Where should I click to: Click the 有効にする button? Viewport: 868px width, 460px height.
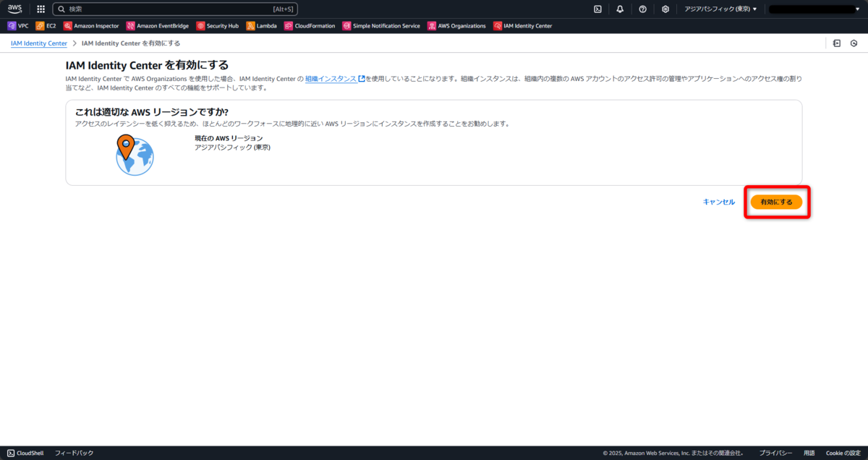(777, 202)
